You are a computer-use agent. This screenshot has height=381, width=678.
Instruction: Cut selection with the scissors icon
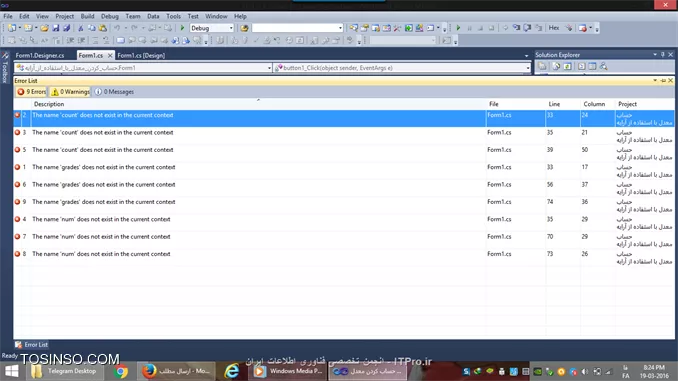tap(80, 28)
